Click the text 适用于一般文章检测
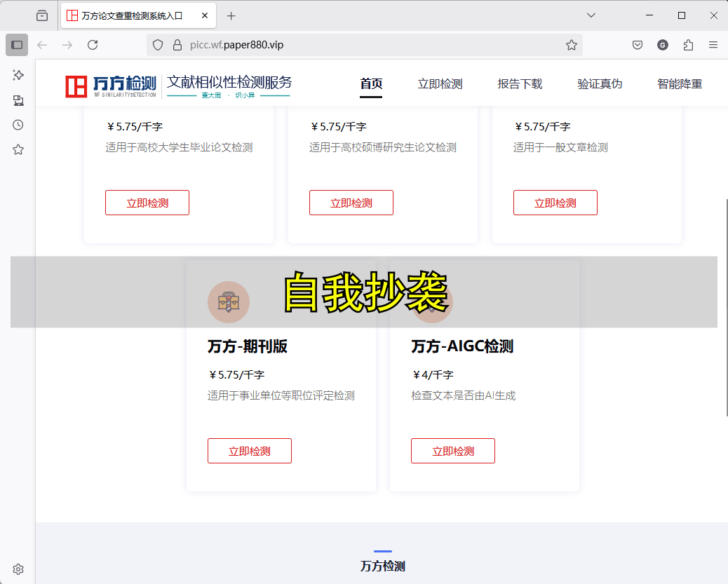 560,148
